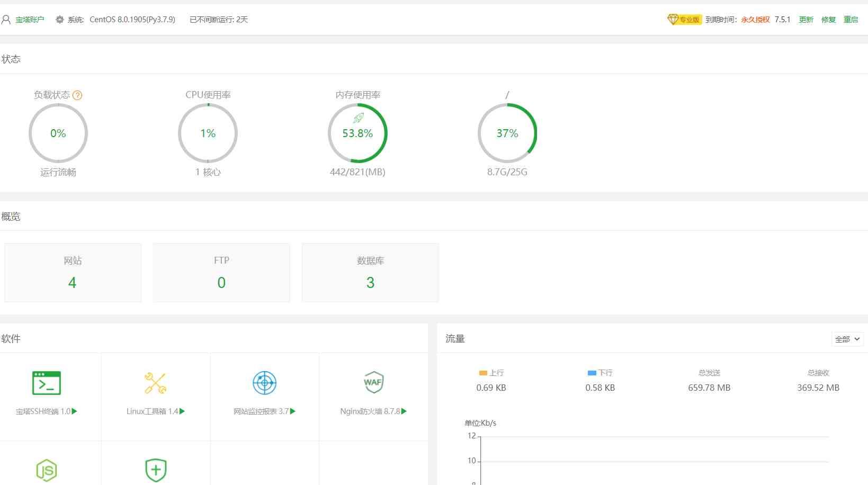Open the green shield plus security icon
868x485 pixels.
click(156, 470)
